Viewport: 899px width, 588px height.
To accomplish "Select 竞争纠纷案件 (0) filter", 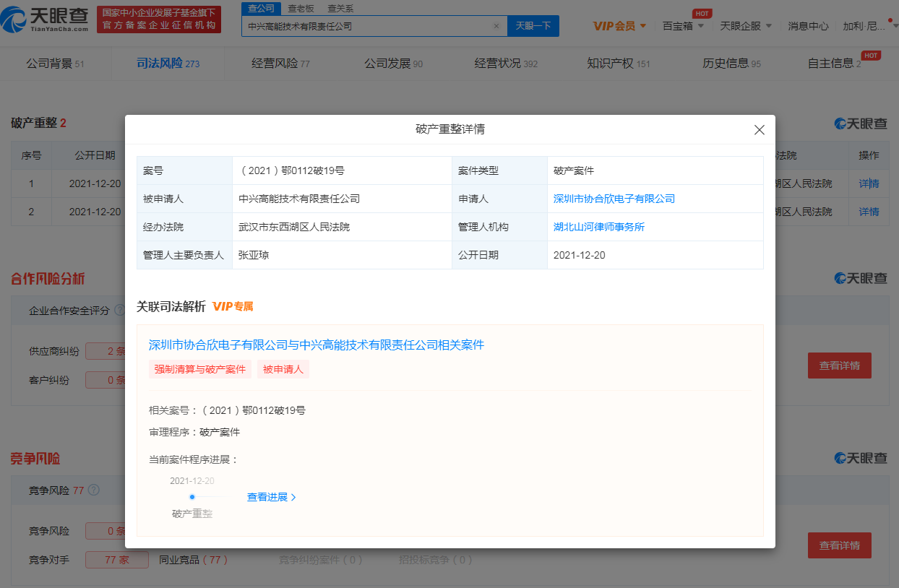I will click(321, 560).
